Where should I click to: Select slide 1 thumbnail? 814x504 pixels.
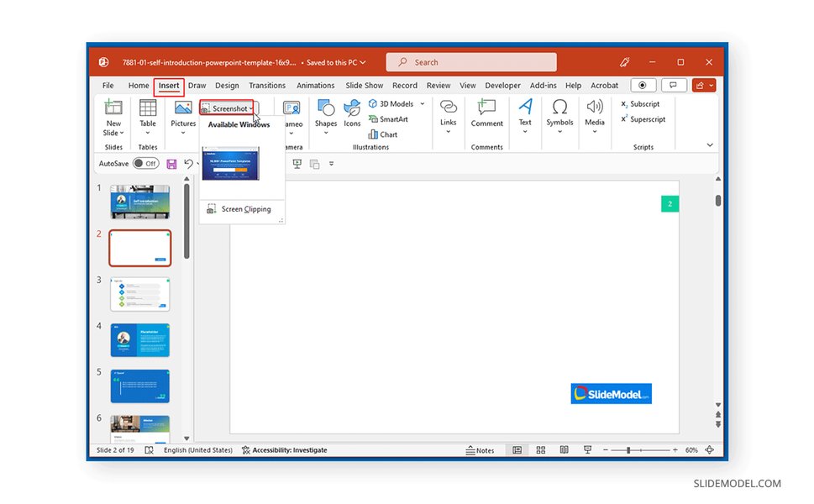pos(139,202)
